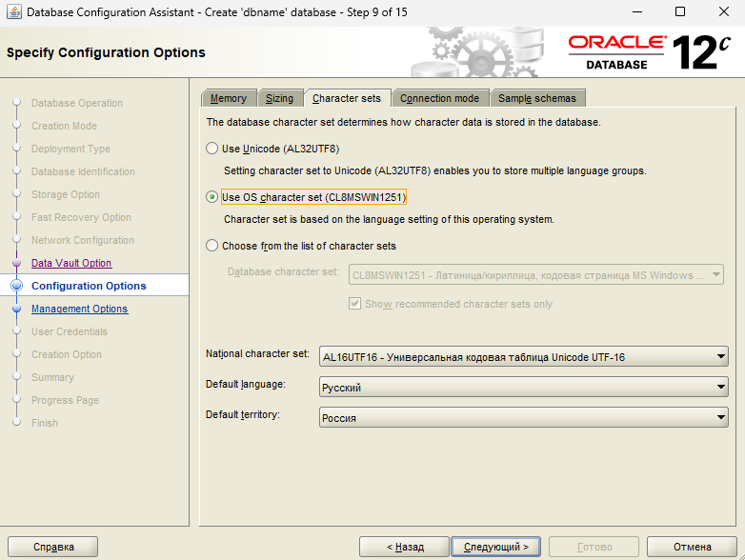Expand the Default language dropdown

[524, 387]
